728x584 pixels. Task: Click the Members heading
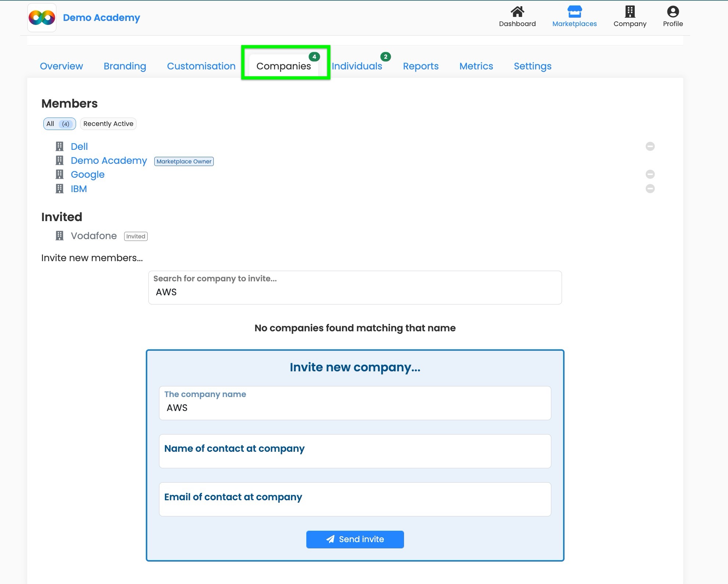(69, 104)
